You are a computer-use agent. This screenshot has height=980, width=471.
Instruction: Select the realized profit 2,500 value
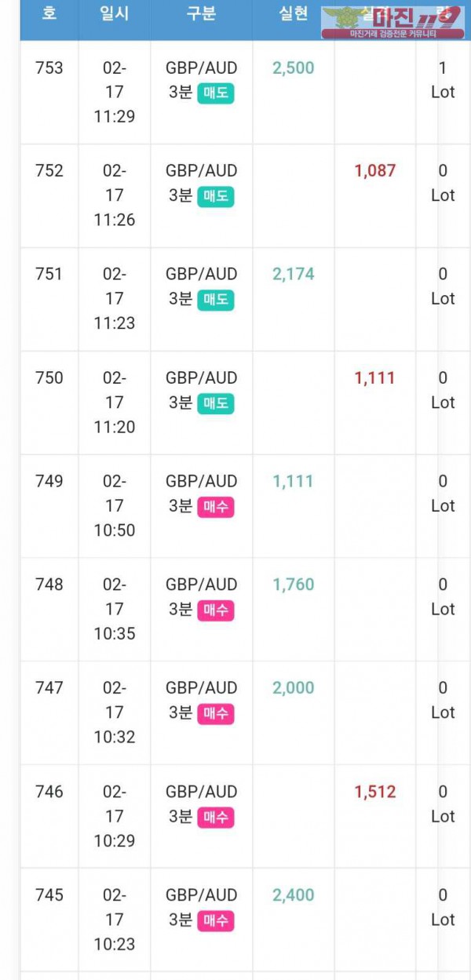pos(294,67)
